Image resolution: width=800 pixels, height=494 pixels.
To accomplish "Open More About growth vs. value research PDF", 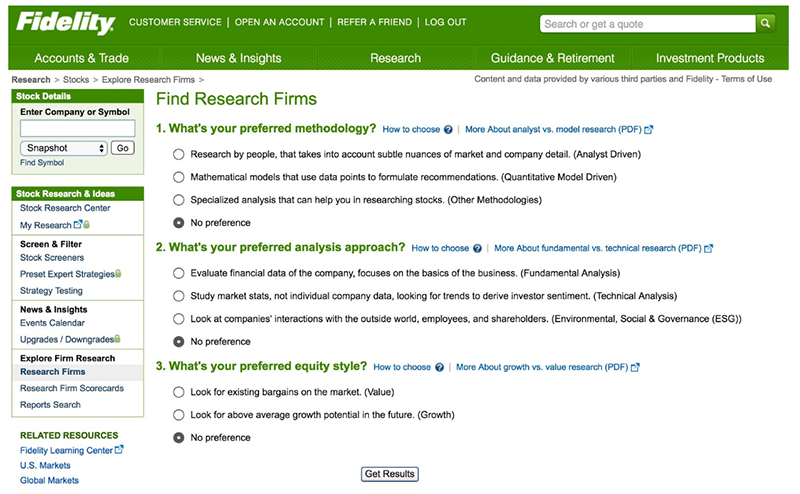I will click(542, 367).
